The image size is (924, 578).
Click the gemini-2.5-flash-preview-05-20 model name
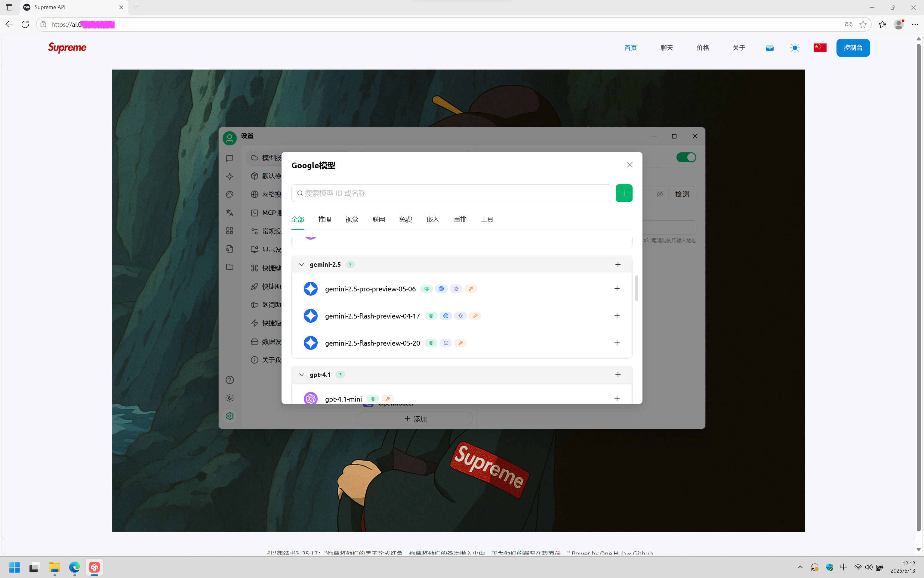372,343
